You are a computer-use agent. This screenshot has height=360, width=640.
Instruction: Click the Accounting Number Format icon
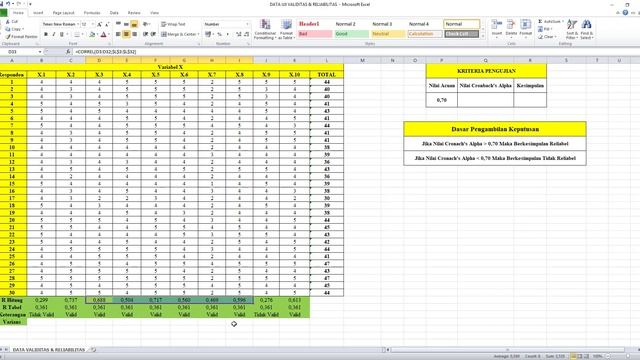[x=208, y=34]
